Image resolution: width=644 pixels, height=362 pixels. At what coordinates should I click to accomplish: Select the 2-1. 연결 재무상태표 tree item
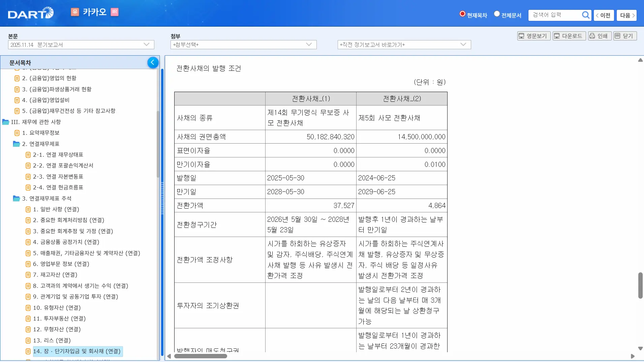pyautogui.click(x=57, y=154)
